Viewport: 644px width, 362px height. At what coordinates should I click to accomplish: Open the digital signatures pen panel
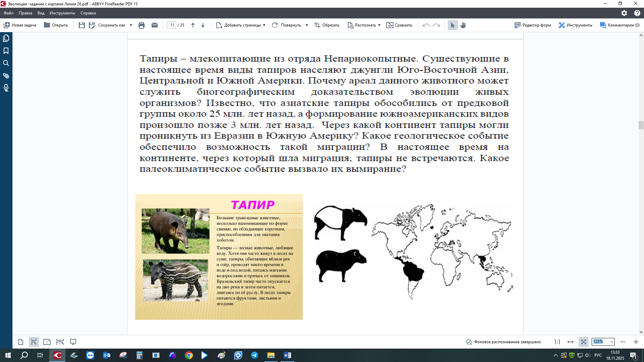6,88
